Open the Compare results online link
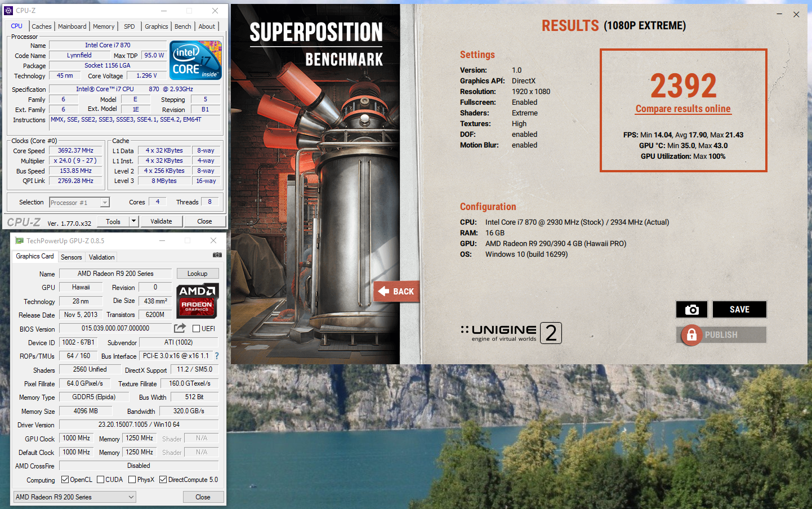The height and width of the screenshot is (509, 812). point(683,109)
